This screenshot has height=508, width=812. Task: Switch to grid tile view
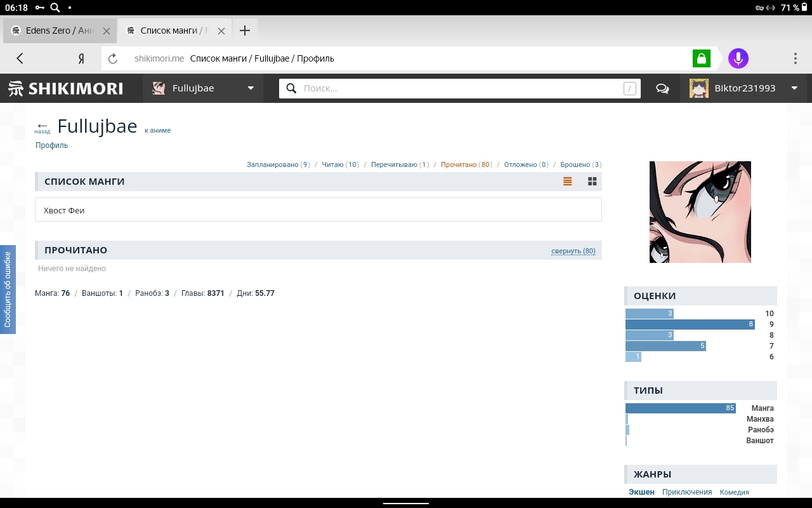(x=592, y=182)
